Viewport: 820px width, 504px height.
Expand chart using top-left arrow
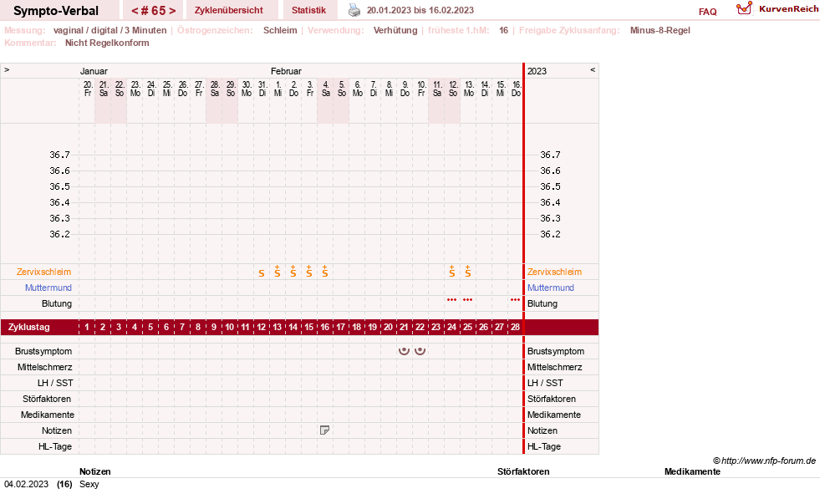(x=7, y=69)
